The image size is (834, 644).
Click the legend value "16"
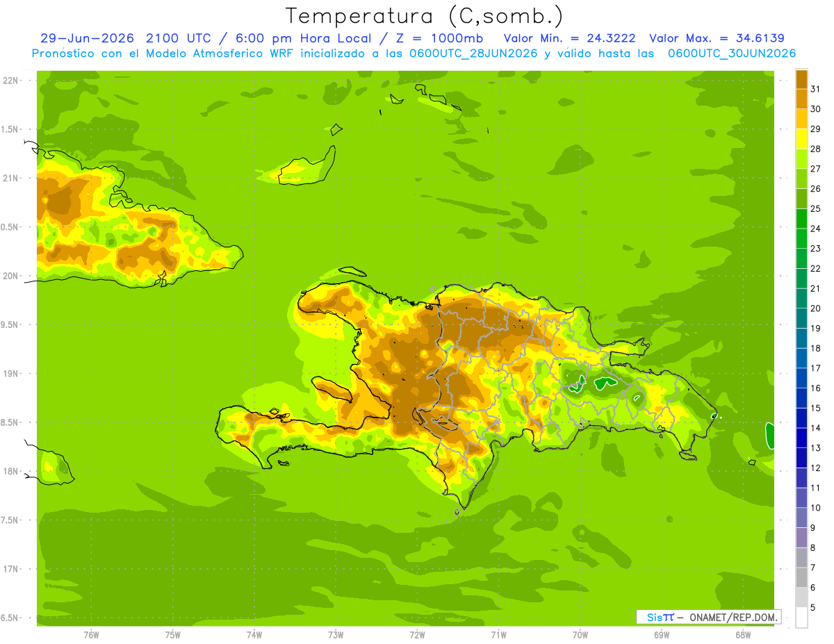tap(815, 388)
